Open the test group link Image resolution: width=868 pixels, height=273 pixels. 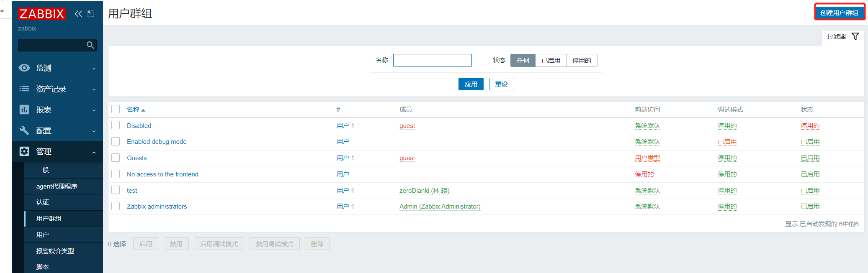tap(132, 191)
